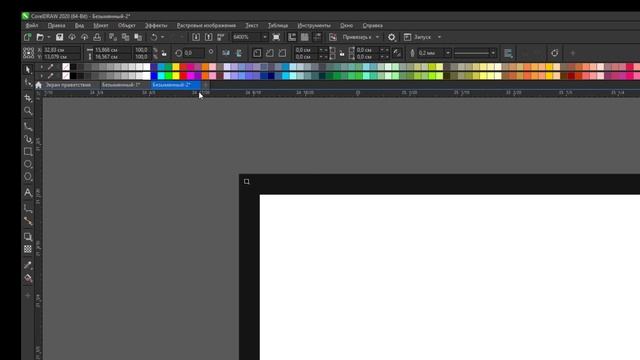The height and width of the screenshot is (360, 640).
Task: Open the Объект menu
Action: [x=127, y=25]
